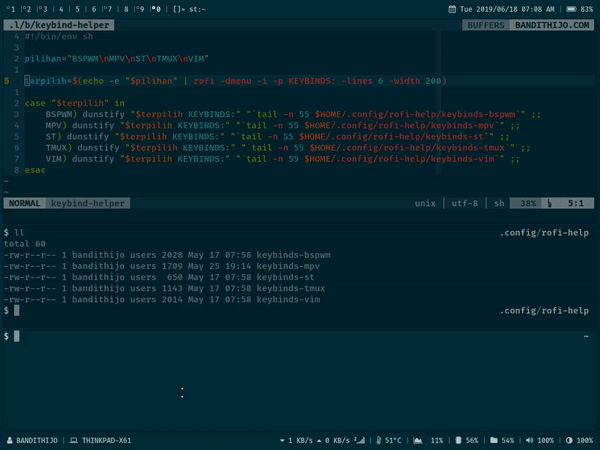Image resolution: width=600 pixels, height=450 pixels.
Task: Click the user icon beside BANDITHIJO
Action: tap(10, 440)
